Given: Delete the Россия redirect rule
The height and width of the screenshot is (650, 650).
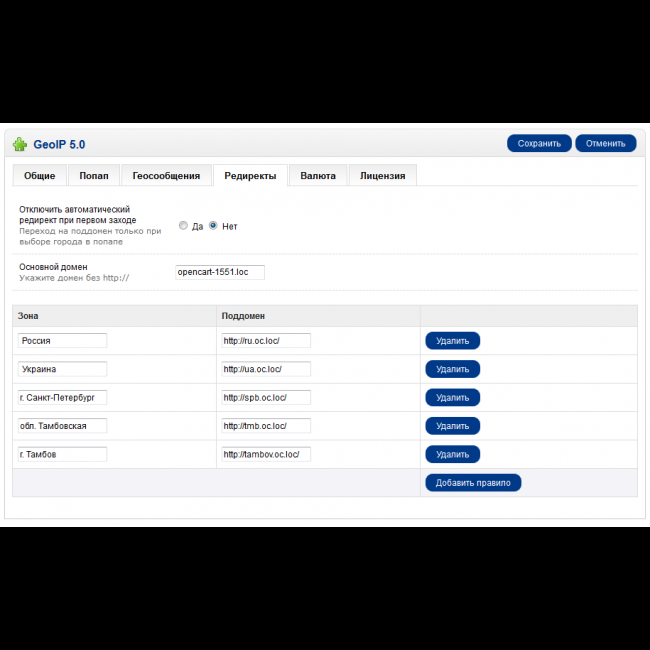Looking at the screenshot, I should 452,341.
